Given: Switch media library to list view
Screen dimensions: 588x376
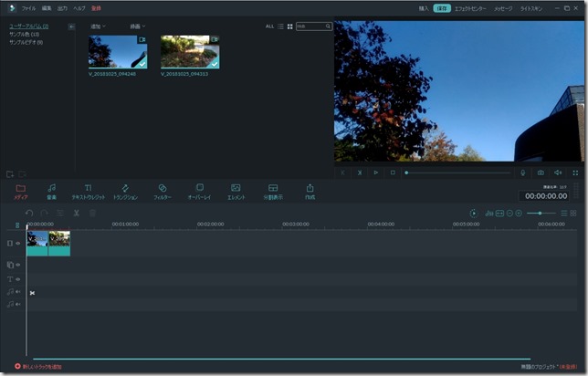Looking at the screenshot, I should point(280,26).
